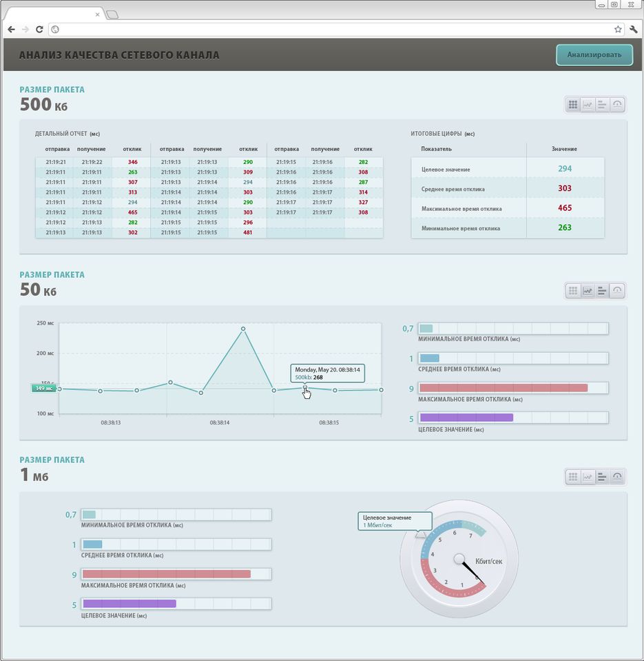Click the globe site info icon
This screenshot has width=644, height=661.
click(54, 29)
